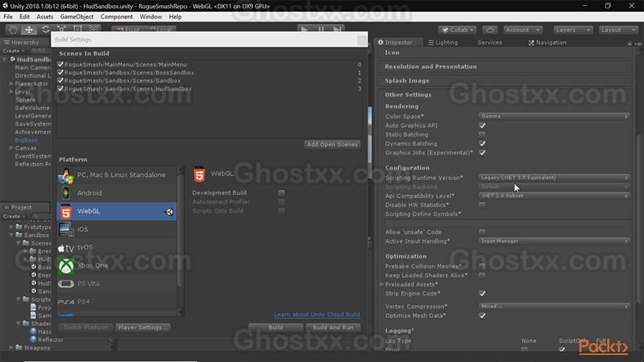Screen dimensions: 644x362
Task: Select the Xbox One platform
Action: tap(116, 265)
